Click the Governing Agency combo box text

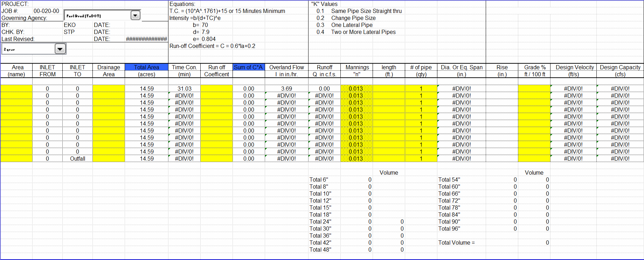coord(97,16)
